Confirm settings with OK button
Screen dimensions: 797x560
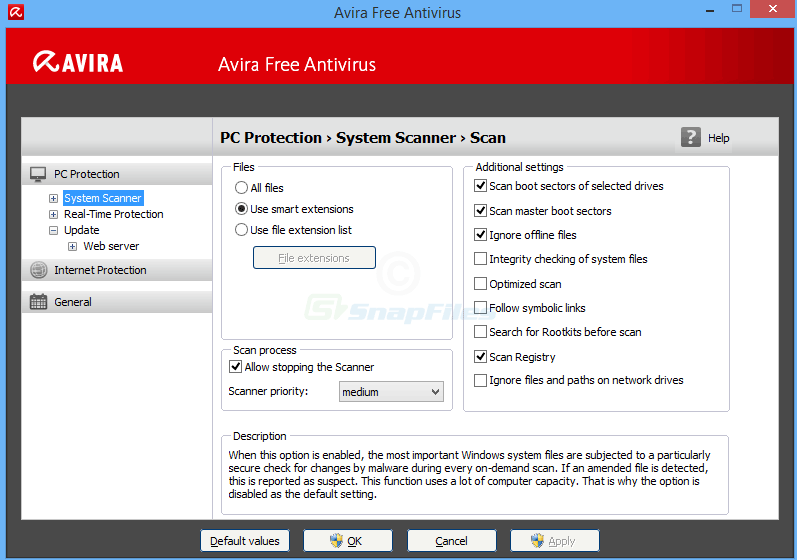tap(348, 541)
